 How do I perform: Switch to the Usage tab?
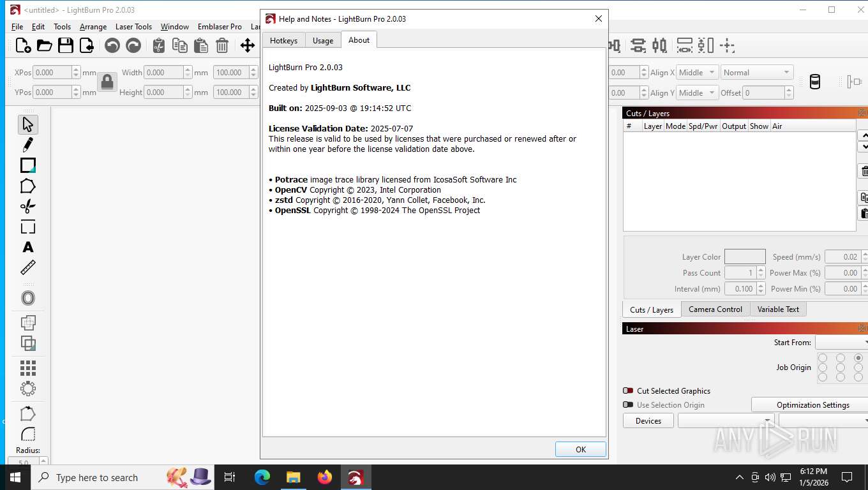(323, 40)
